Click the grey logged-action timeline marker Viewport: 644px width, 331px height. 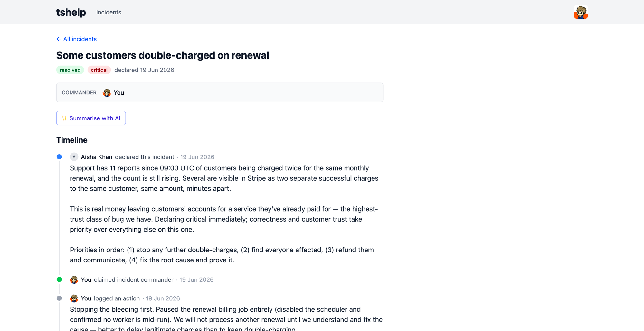pyautogui.click(x=59, y=298)
